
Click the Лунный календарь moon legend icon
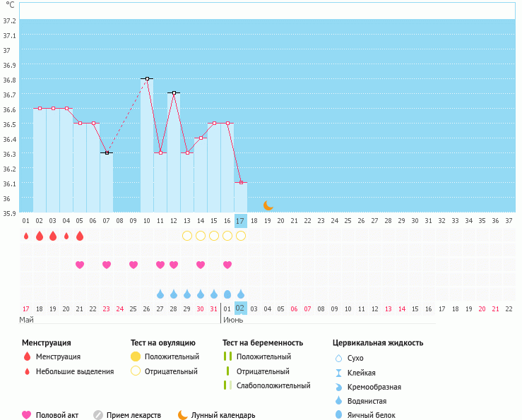pos(183,415)
